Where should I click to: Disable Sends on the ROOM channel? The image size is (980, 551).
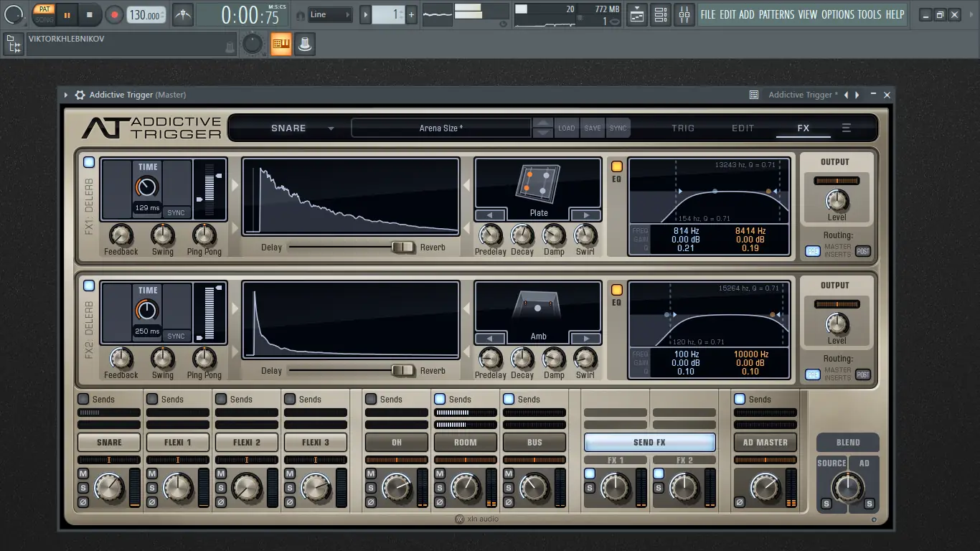tap(440, 399)
